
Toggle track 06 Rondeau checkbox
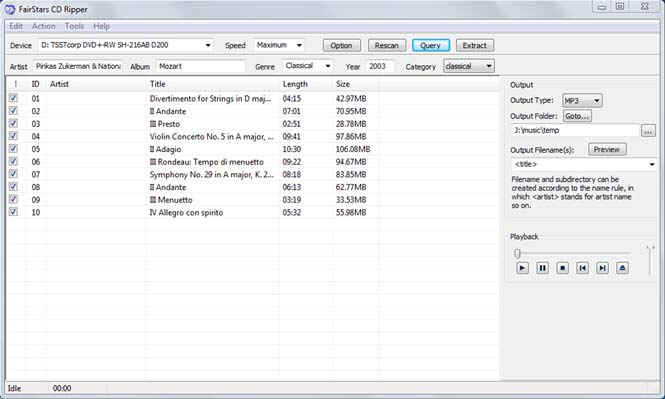tap(13, 161)
